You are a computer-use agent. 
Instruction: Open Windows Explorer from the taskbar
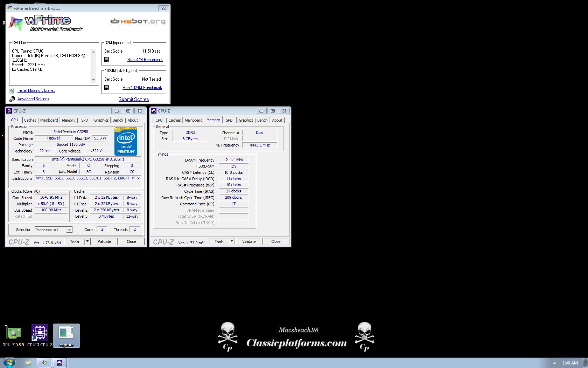(28, 363)
